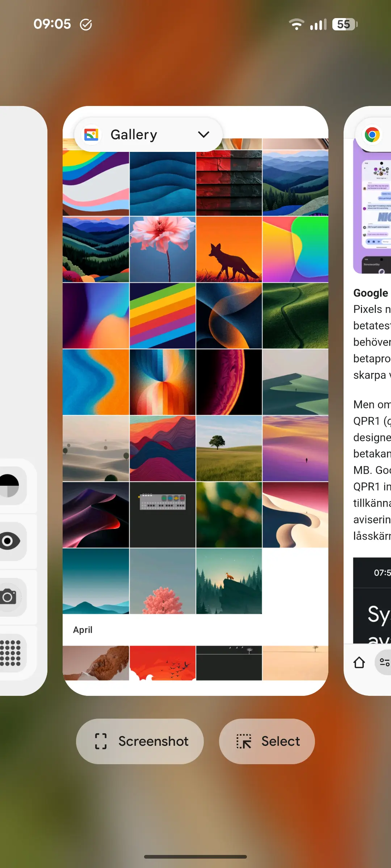391x868 pixels.
Task: Tap the Wi-Fi status icon
Action: coord(297,24)
